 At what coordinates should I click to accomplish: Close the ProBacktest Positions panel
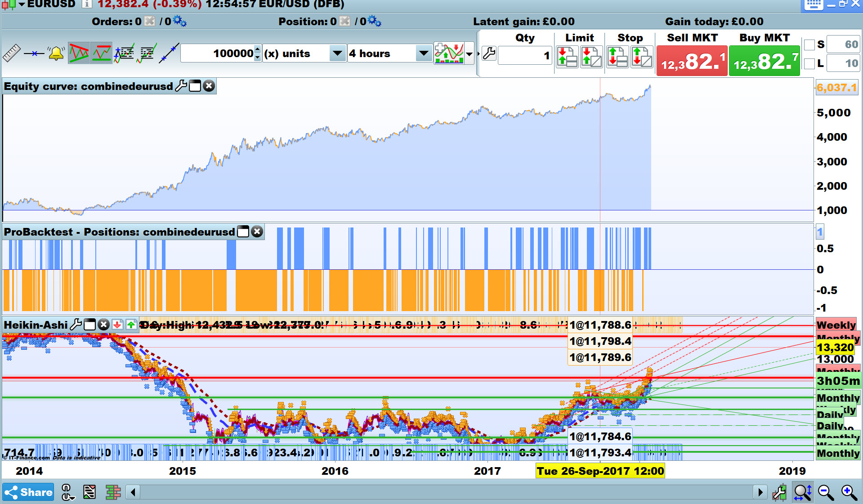click(257, 232)
